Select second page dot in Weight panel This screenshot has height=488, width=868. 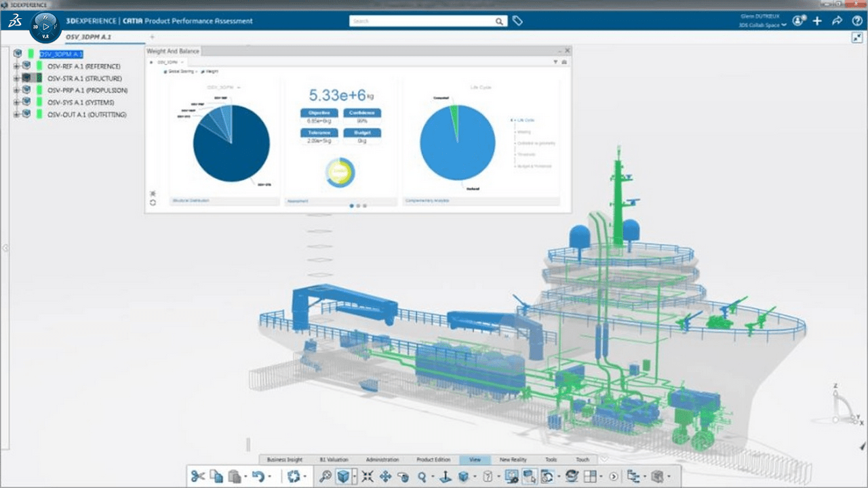pyautogui.click(x=358, y=205)
